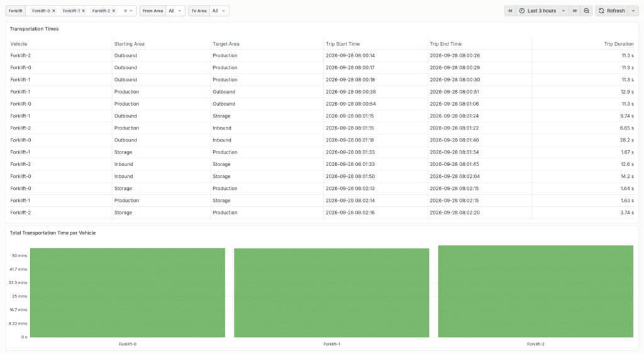Remove the Forklift-1 filter chip
This screenshot has height=354, width=644.
pyautogui.click(x=84, y=11)
